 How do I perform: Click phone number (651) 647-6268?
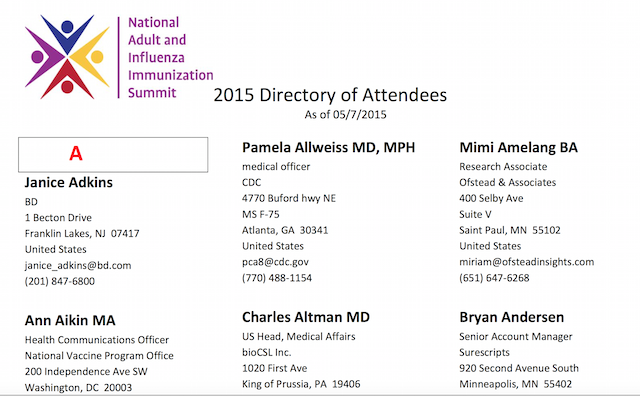pos(494,278)
